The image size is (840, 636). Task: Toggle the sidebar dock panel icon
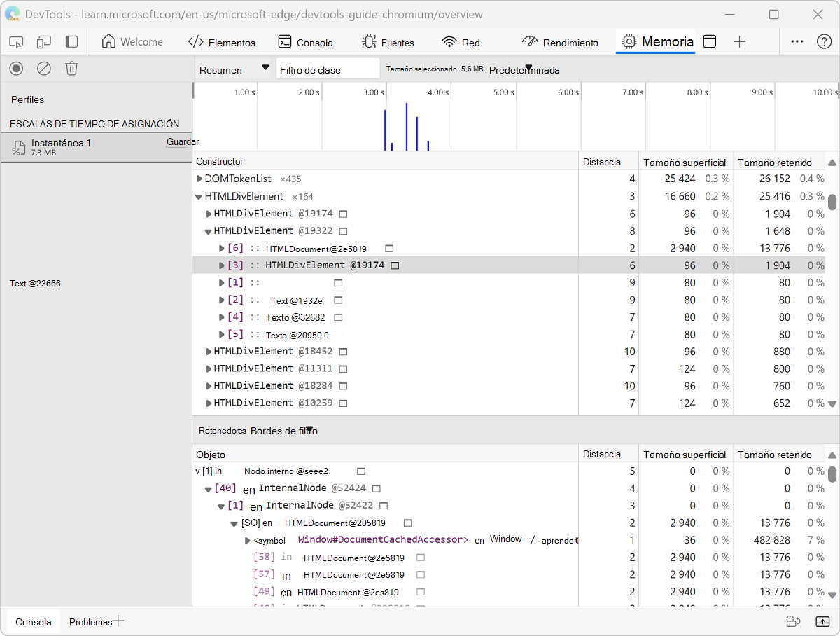pyautogui.click(x=71, y=42)
